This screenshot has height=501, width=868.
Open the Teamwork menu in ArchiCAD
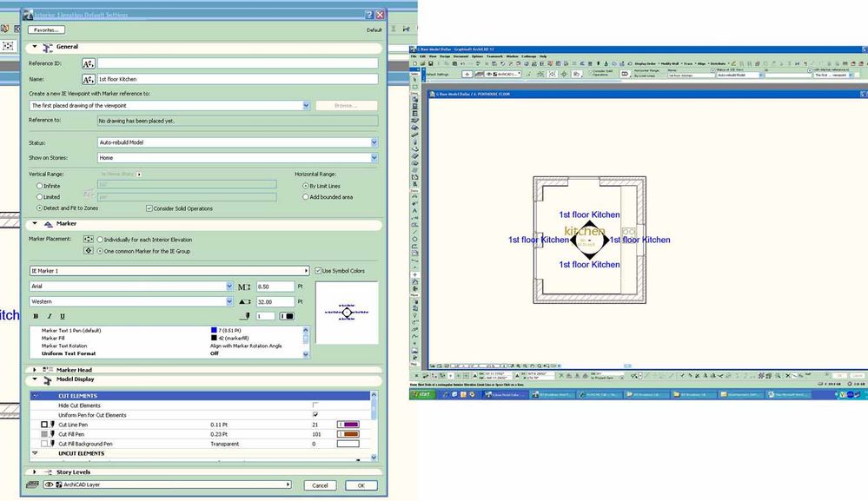[494, 56]
